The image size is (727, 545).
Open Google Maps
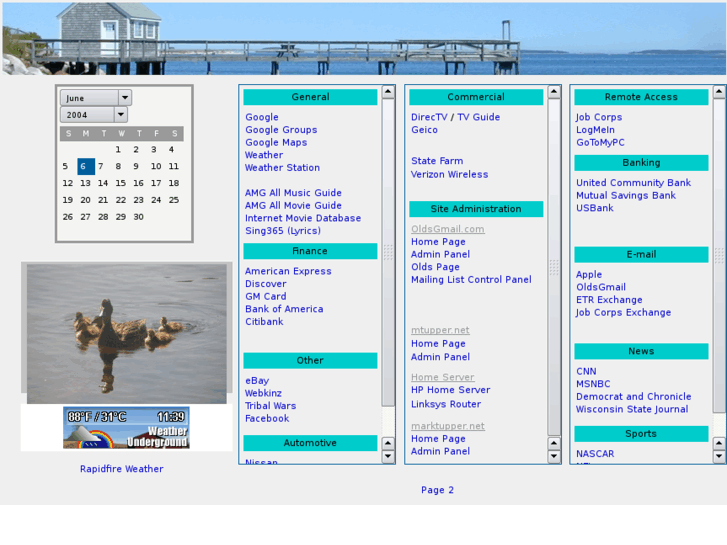point(276,142)
